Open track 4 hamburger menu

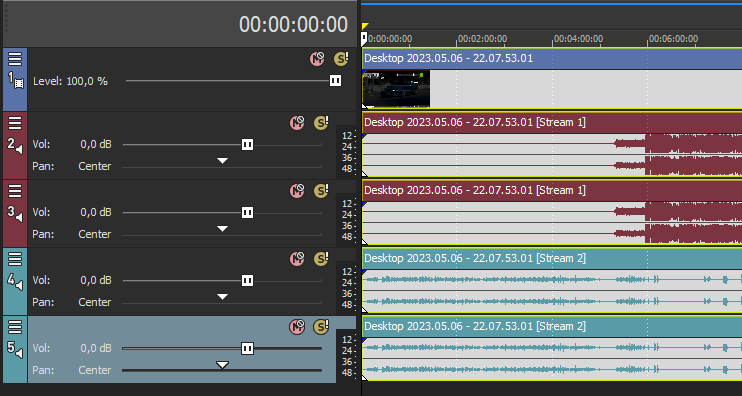(15, 259)
